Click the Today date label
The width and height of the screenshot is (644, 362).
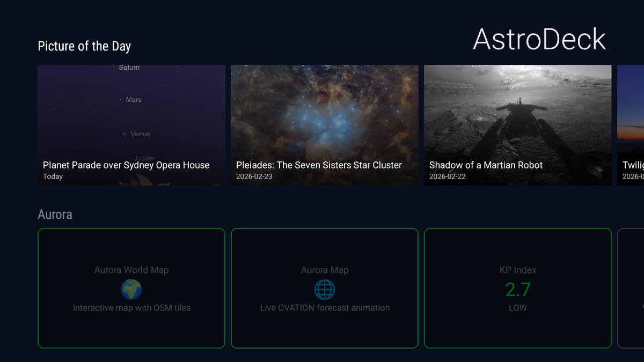coord(53,176)
